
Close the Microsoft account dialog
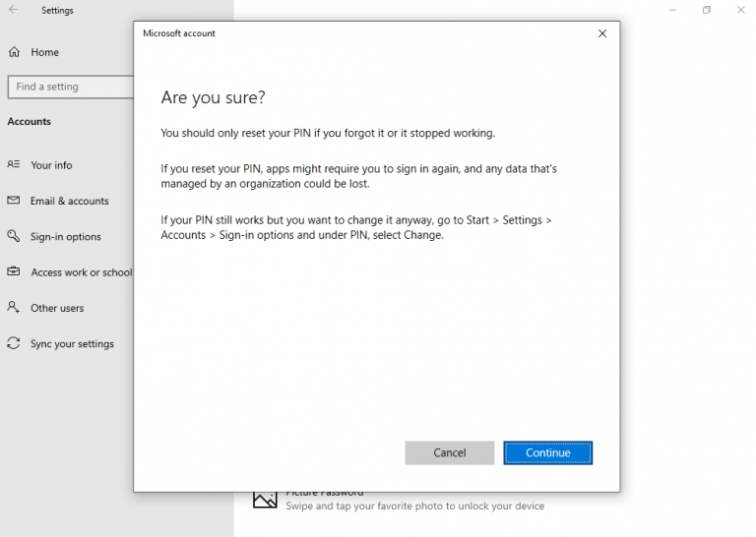pyautogui.click(x=602, y=33)
